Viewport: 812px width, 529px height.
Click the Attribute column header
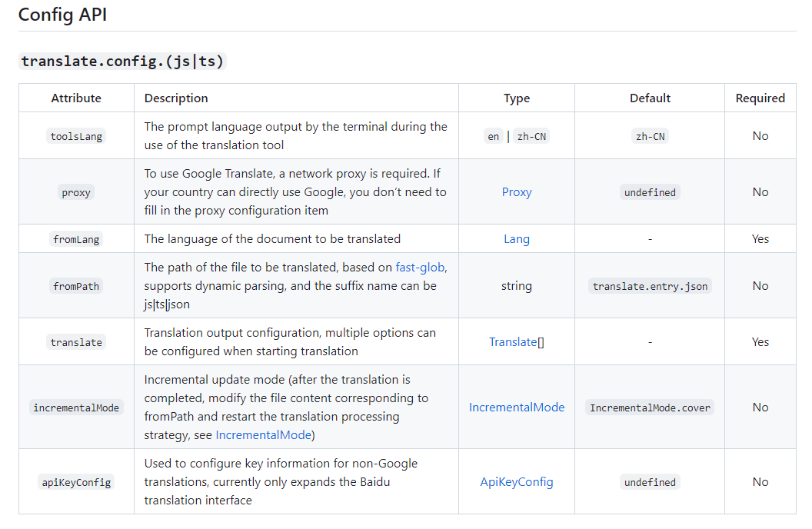tap(76, 98)
